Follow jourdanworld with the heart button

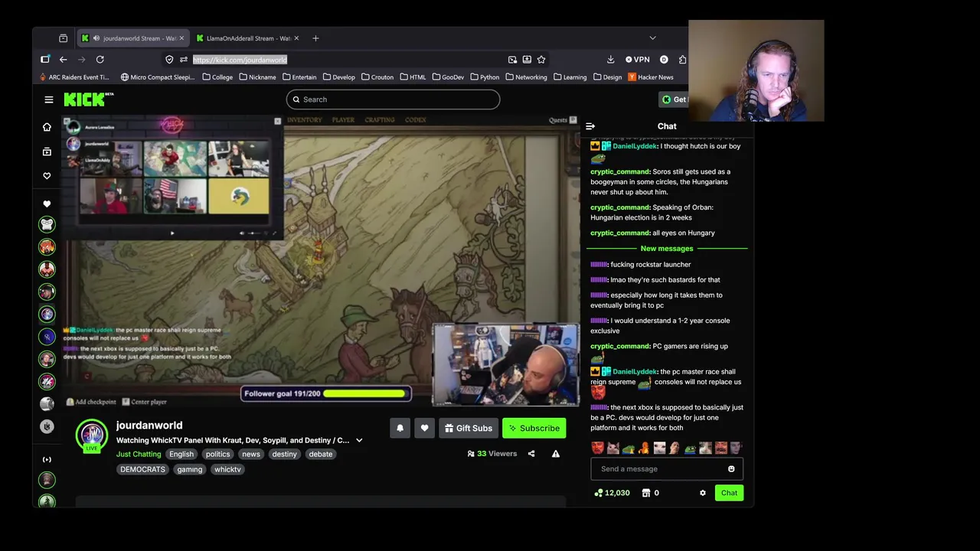[x=424, y=429]
